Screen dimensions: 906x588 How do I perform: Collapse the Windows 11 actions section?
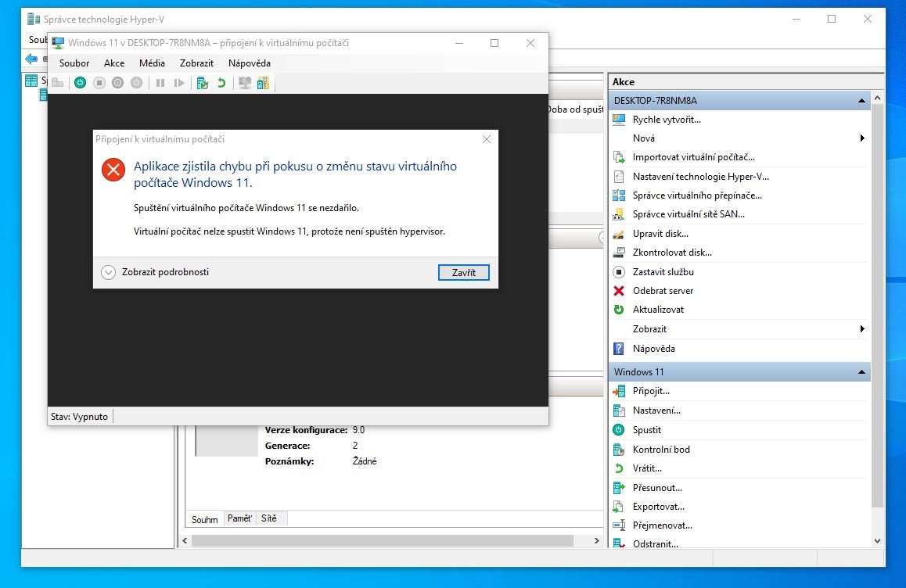[861, 372]
